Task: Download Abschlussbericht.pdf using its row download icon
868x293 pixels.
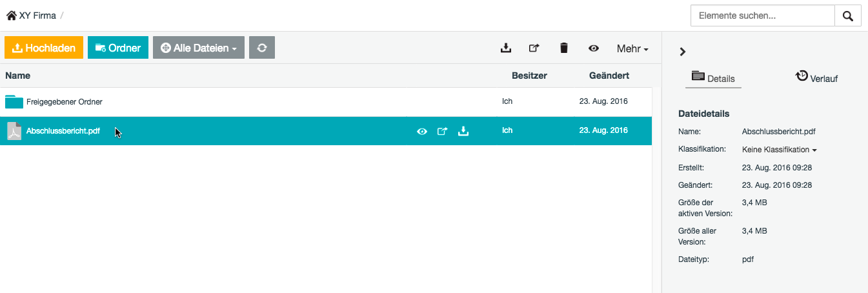Action: pos(463,131)
